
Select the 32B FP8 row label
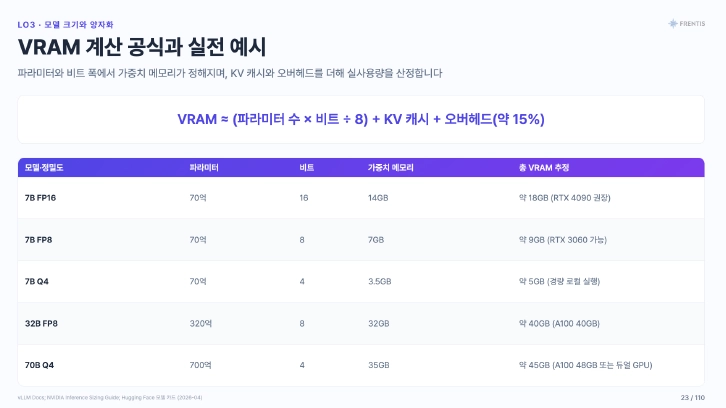(41, 323)
